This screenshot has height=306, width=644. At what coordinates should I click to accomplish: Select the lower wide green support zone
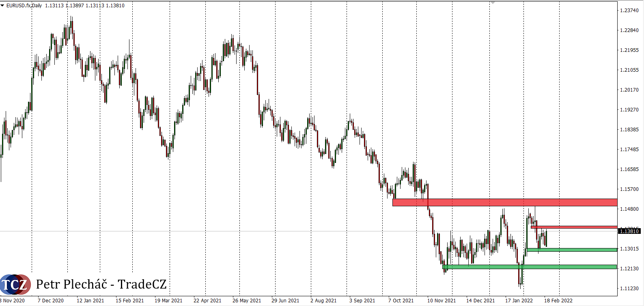point(530,267)
